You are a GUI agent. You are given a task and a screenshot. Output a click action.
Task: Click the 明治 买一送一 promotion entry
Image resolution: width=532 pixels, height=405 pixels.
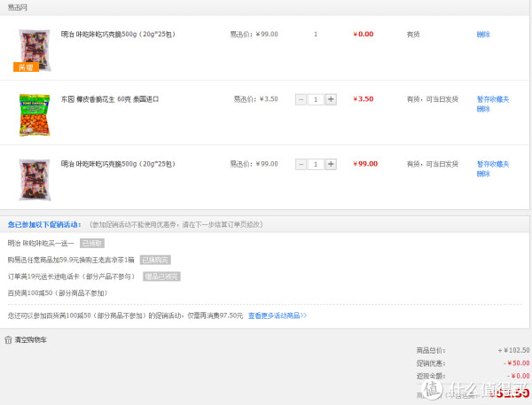click(x=41, y=243)
